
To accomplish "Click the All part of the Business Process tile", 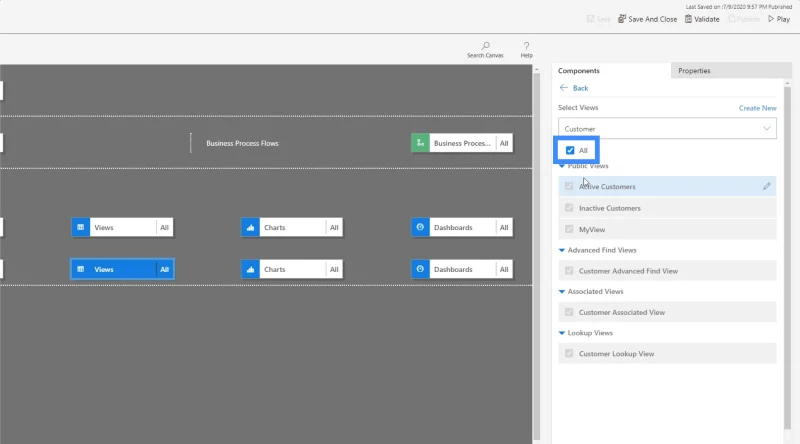I will 504,143.
